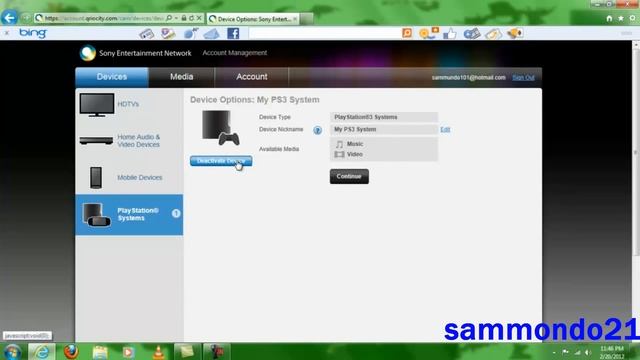Click the browser Forward arrow button
This screenshot has width=640, height=360.
tap(26, 18)
